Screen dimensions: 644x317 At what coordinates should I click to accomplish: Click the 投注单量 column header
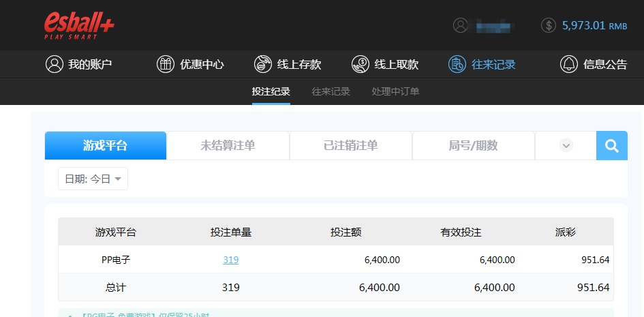click(231, 232)
